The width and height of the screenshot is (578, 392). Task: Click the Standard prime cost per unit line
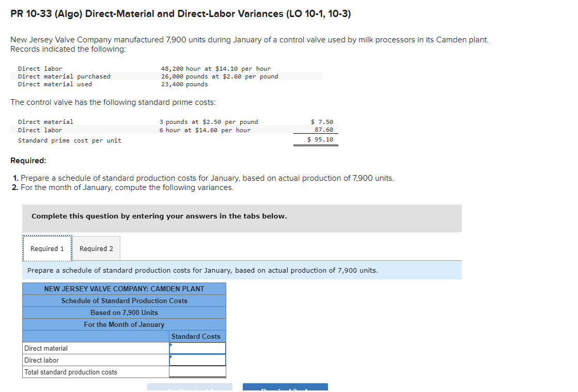click(70, 140)
